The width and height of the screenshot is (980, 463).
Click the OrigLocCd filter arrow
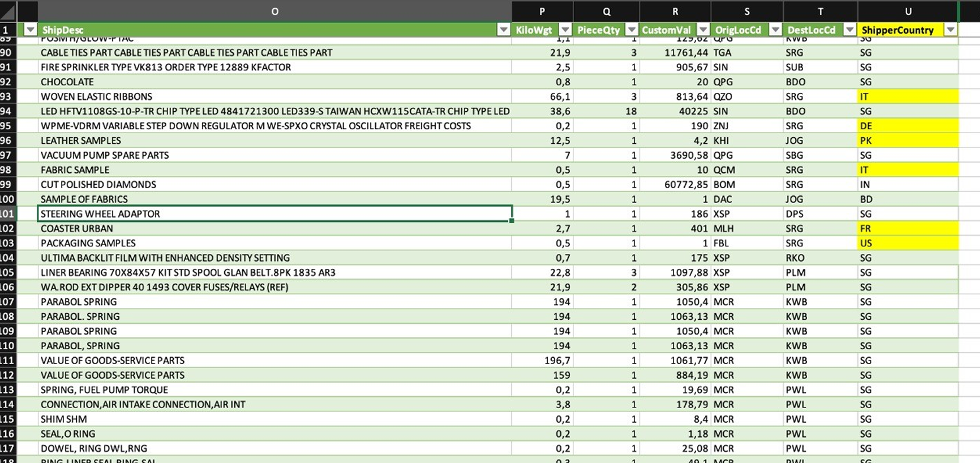click(x=775, y=30)
